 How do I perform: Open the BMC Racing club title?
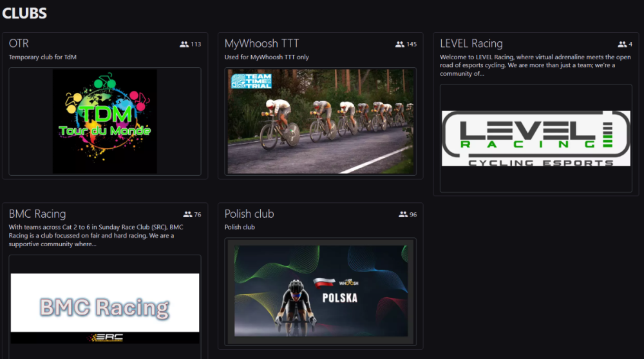(x=37, y=214)
